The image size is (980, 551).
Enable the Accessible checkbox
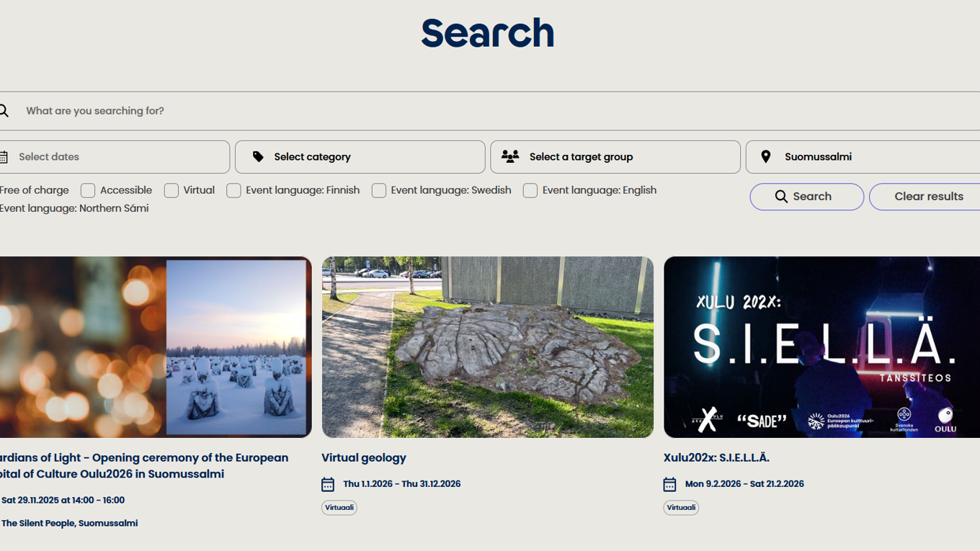click(x=88, y=191)
